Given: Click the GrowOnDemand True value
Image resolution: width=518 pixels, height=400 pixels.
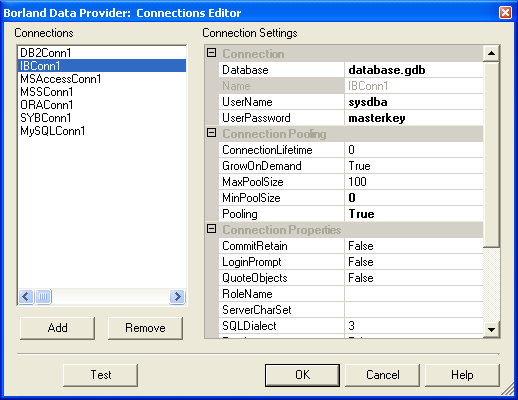Looking at the screenshot, I should (414, 166).
